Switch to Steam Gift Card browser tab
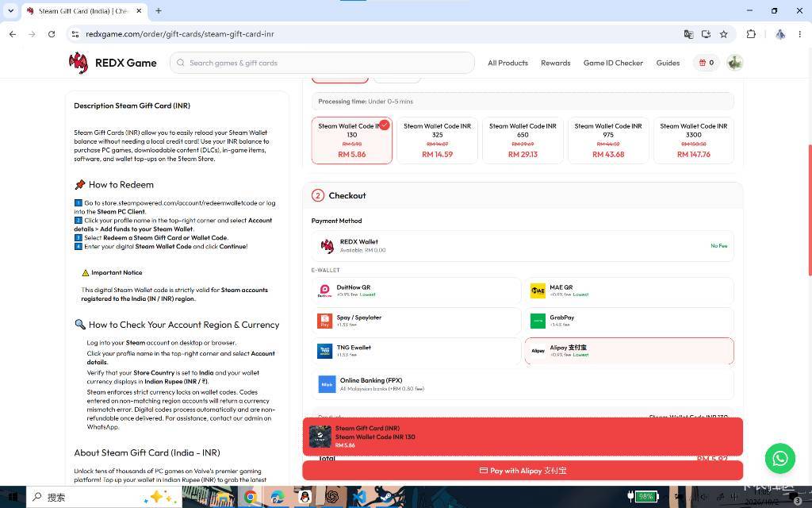The width and height of the screenshot is (812, 508). [84, 11]
